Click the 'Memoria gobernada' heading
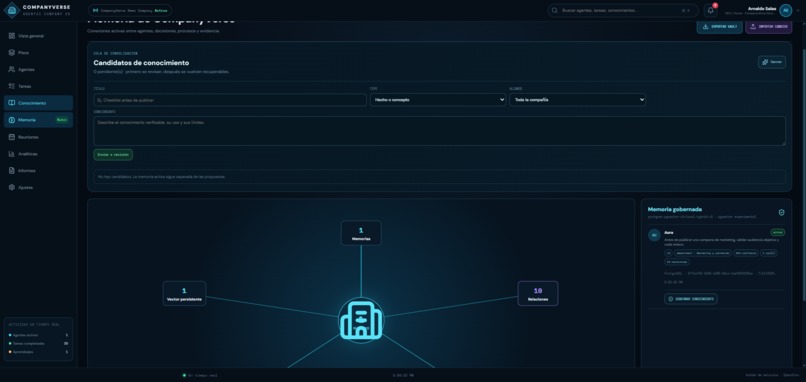806x382 pixels. (674, 209)
